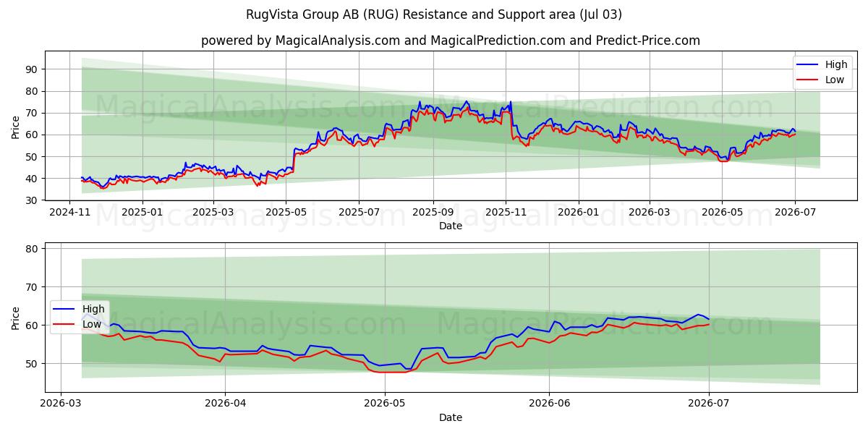
Task: Click the '2026-05' tick label on top chart
Action: click(721, 211)
